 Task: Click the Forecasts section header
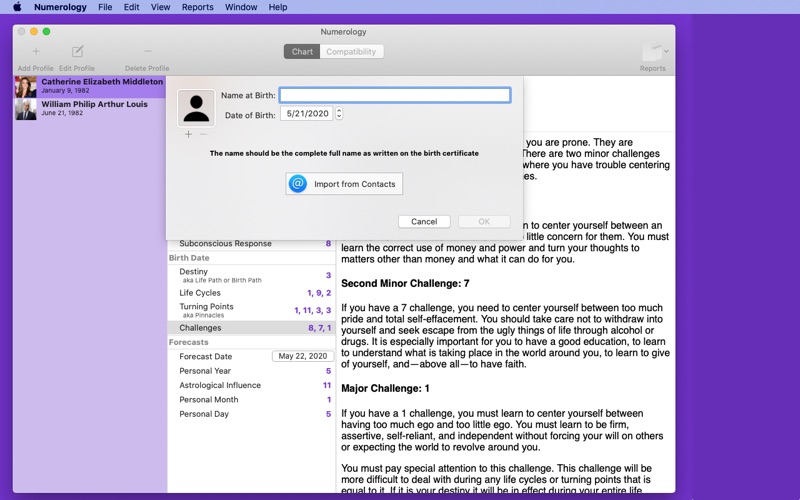coord(188,342)
